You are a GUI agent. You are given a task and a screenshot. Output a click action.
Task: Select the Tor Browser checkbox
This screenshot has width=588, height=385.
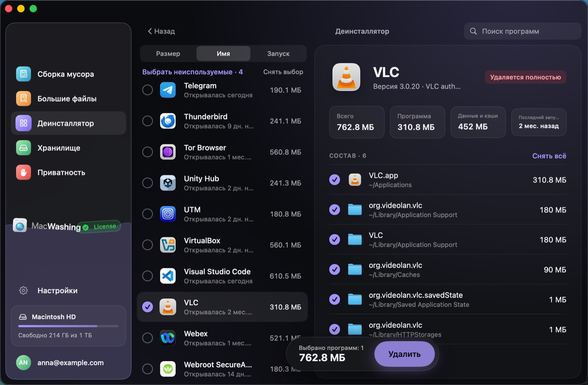(147, 152)
